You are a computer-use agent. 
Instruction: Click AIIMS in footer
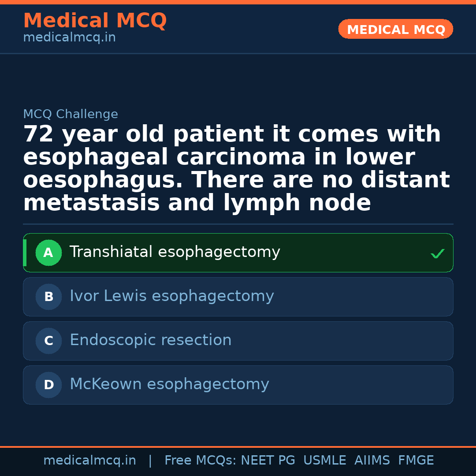pos(372,461)
